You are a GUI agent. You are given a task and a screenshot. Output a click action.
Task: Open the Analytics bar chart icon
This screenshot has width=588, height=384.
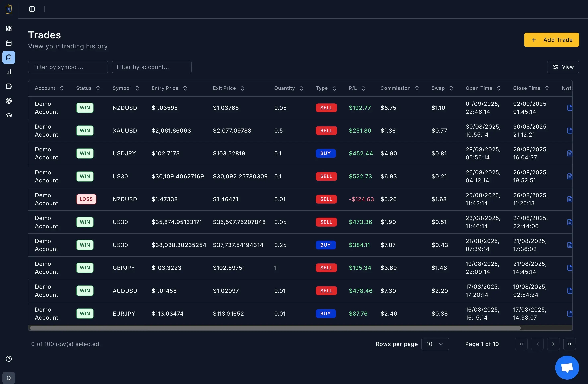tap(9, 72)
